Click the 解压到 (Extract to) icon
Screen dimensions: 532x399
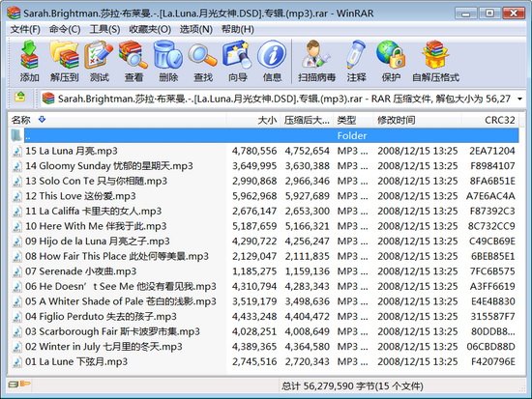[64, 61]
